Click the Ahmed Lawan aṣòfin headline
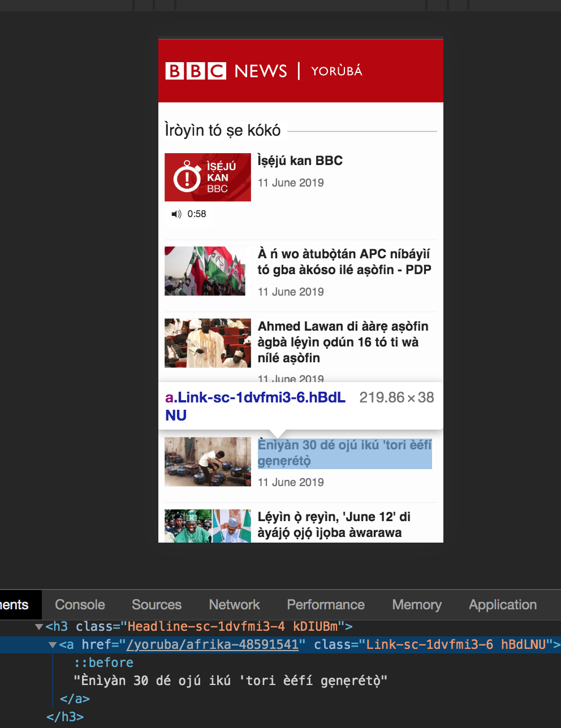 342,342
